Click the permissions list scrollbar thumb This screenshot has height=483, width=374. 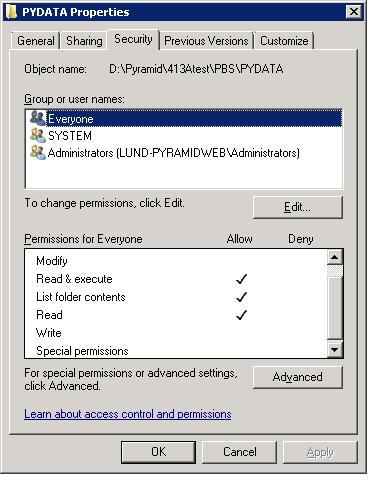(335, 307)
